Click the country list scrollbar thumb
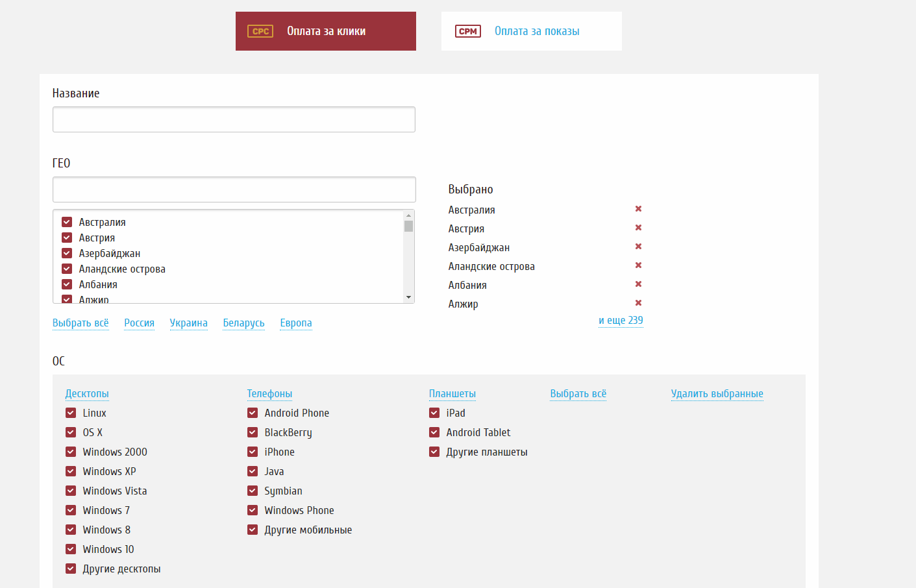The width and height of the screenshot is (916, 588). pyautogui.click(x=408, y=226)
